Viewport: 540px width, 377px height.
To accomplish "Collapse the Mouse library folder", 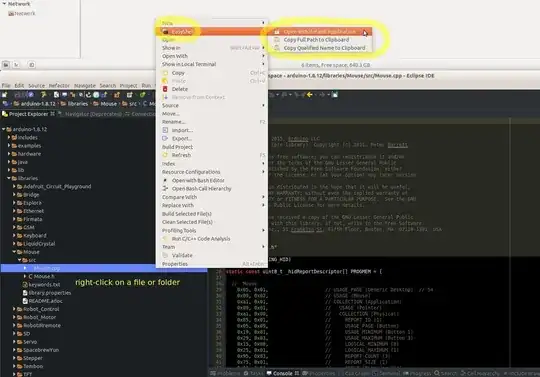I will pyautogui.click(x=14, y=252).
